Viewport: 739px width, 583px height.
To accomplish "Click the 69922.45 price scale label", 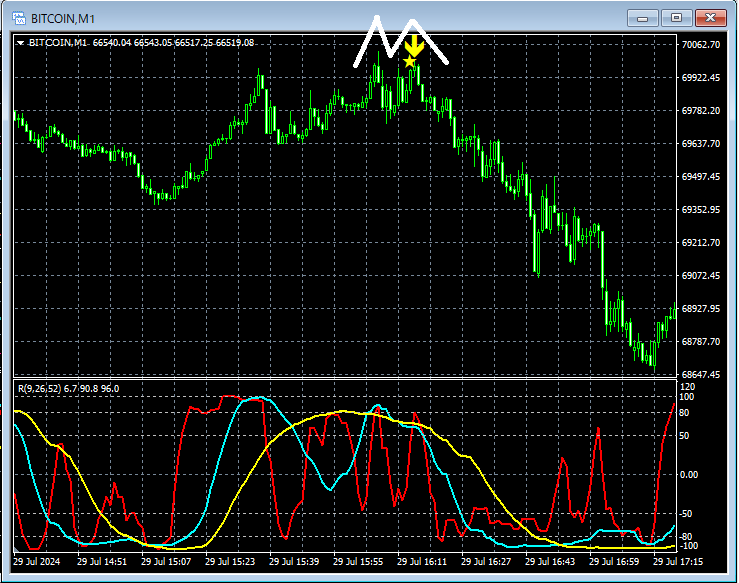I will [701, 78].
